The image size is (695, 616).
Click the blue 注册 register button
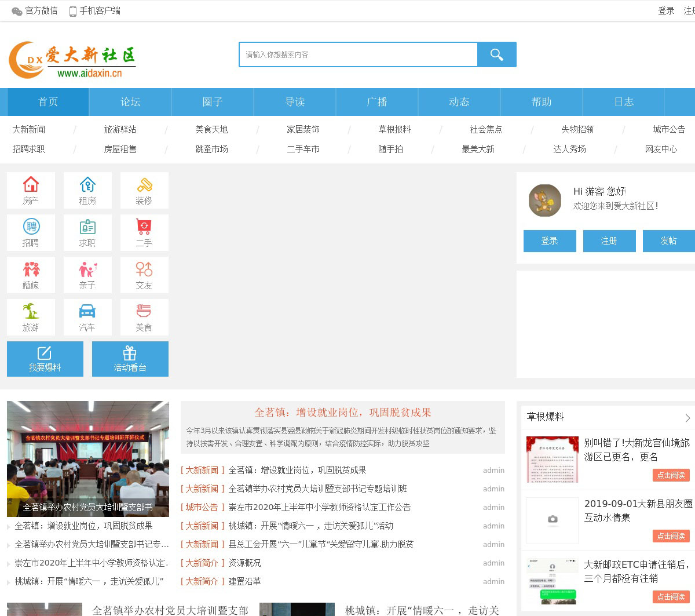(609, 241)
